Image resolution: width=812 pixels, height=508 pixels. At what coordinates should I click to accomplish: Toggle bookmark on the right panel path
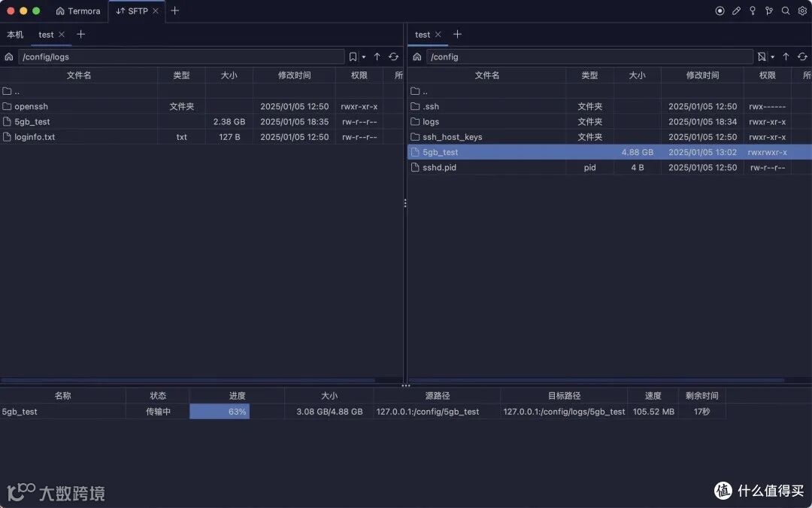[x=763, y=56]
